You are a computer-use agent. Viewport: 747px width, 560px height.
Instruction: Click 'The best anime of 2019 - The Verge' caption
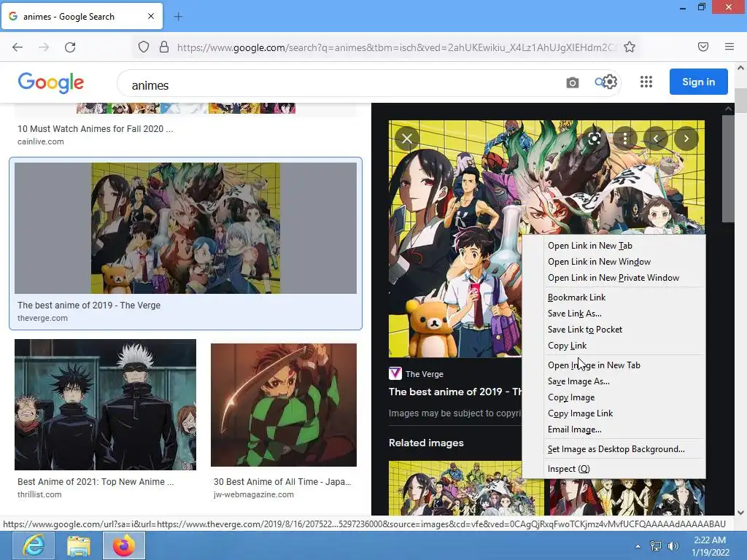[x=89, y=306]
